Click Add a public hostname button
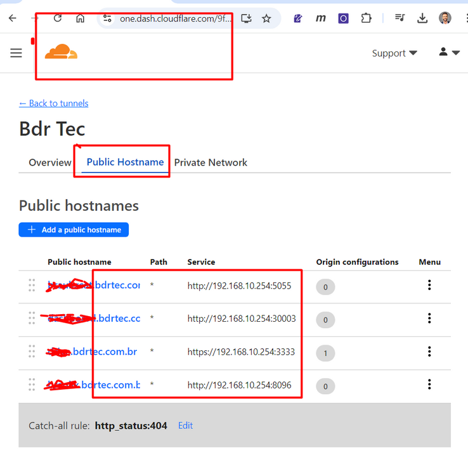Viewport: 468px width, 476px height. [74, 230]
